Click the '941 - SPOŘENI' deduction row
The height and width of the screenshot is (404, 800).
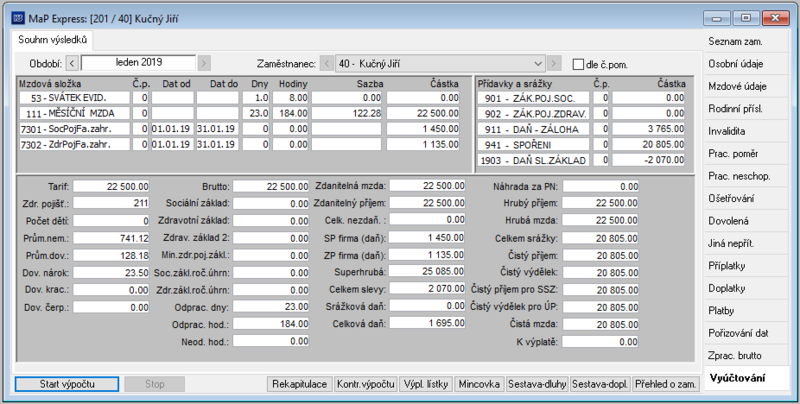[534, 144]
